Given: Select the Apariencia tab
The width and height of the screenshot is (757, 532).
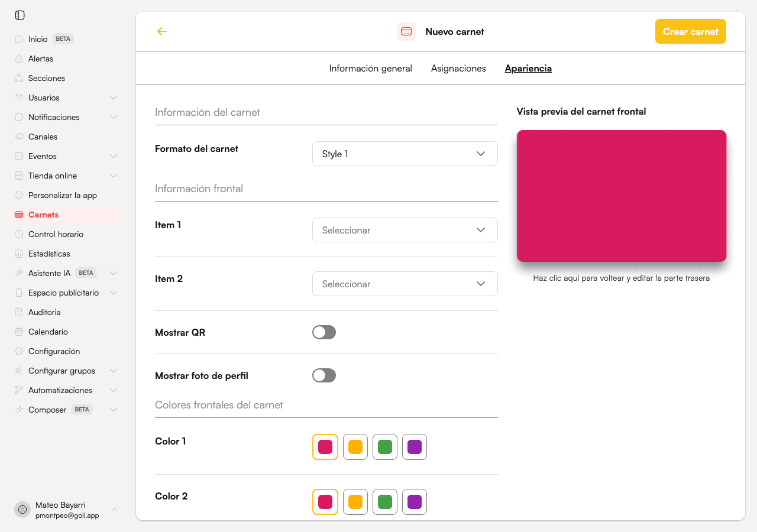Looking at the screenshot, I should click(528, 69).
